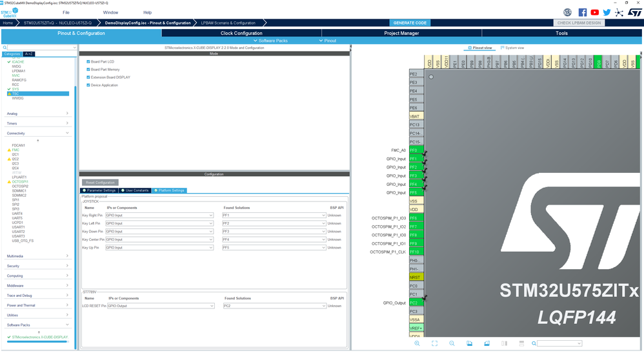Screen dimensions: 644x353
Task: Switch to Clock Configuration tab
Action: point(241,34)
